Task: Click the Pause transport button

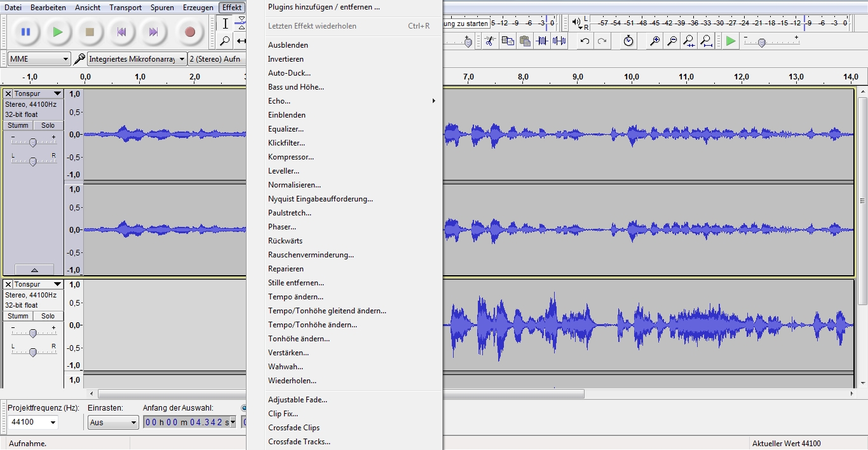Action: click(25, 32)
